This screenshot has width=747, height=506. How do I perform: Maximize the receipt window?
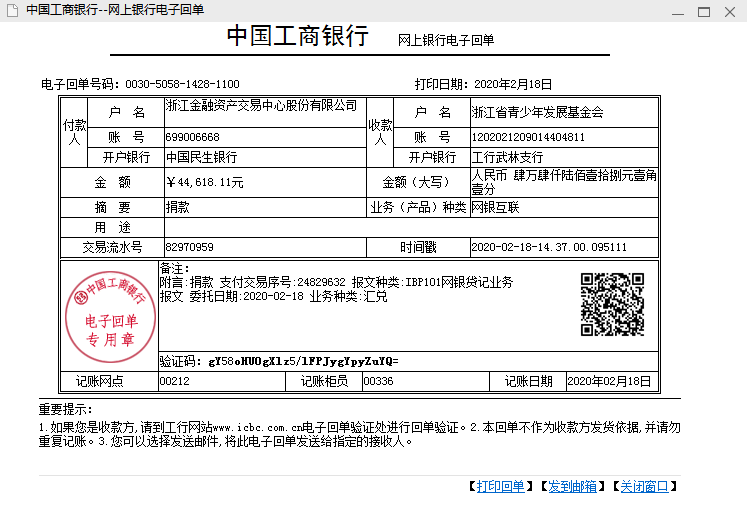pos(704,12)
